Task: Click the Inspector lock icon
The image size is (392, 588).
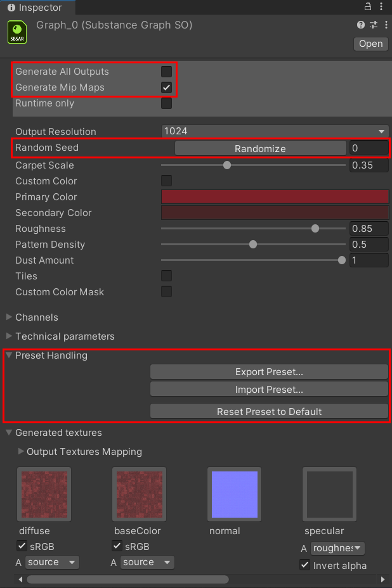Action: click(x=368, y=7)
